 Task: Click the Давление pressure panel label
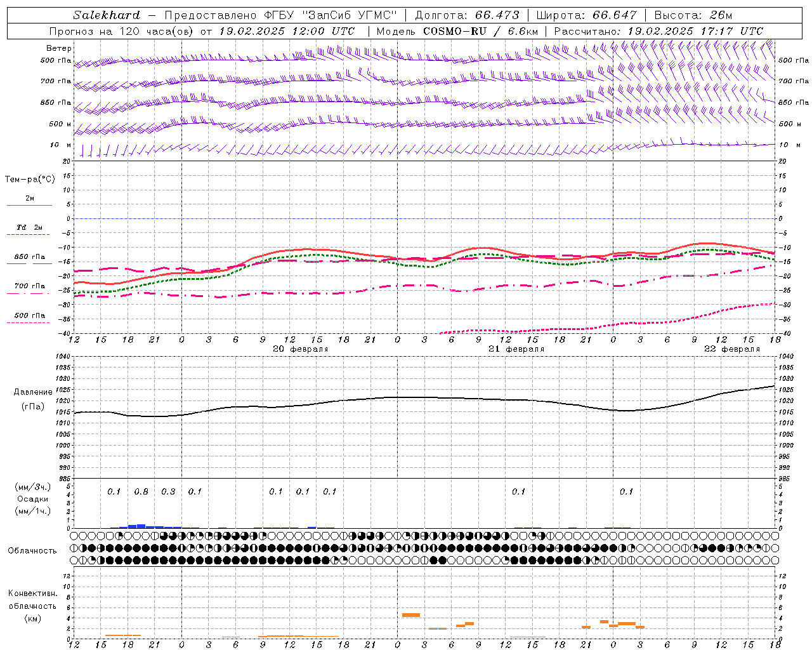pos(33,392)
